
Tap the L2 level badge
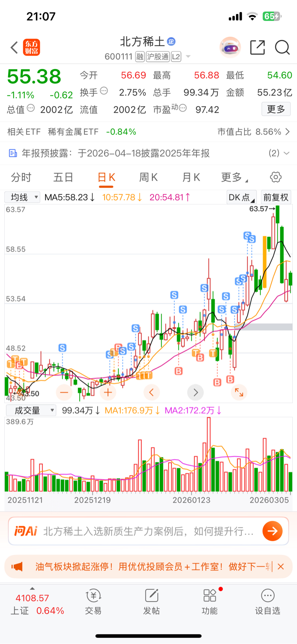click(x=176, y=57)
